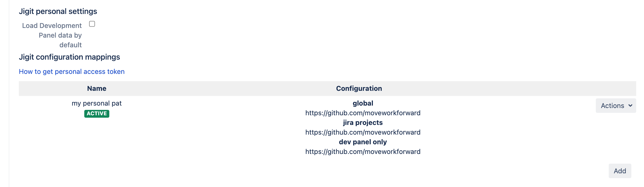
Task: Select the my personal pat mapping name
Action: tap(97, 103)
